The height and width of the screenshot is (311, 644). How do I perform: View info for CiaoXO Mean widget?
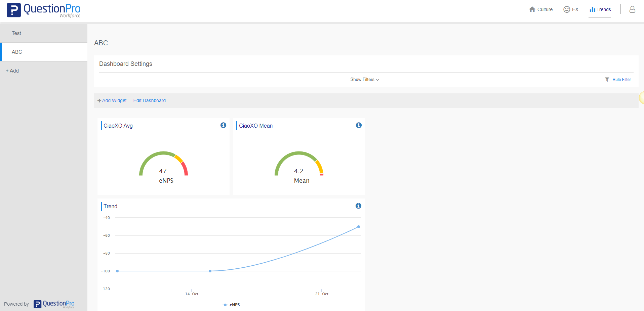[358, 125]
